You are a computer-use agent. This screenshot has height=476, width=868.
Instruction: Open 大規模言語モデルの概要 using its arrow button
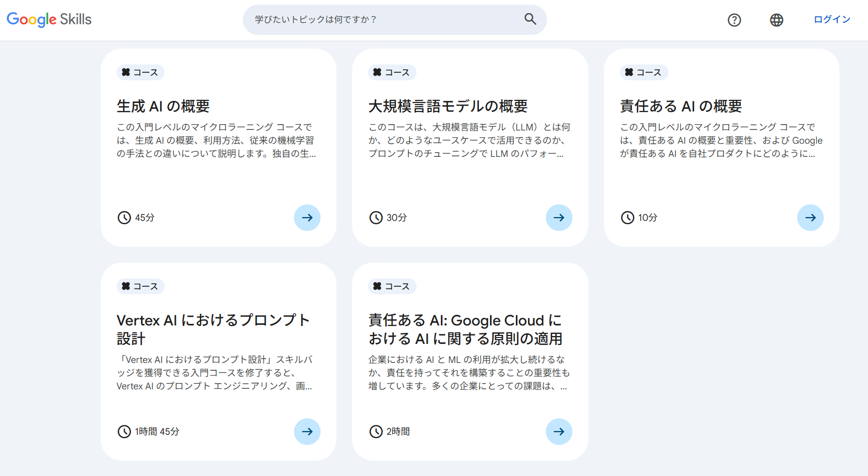click(x=559, y=217)
